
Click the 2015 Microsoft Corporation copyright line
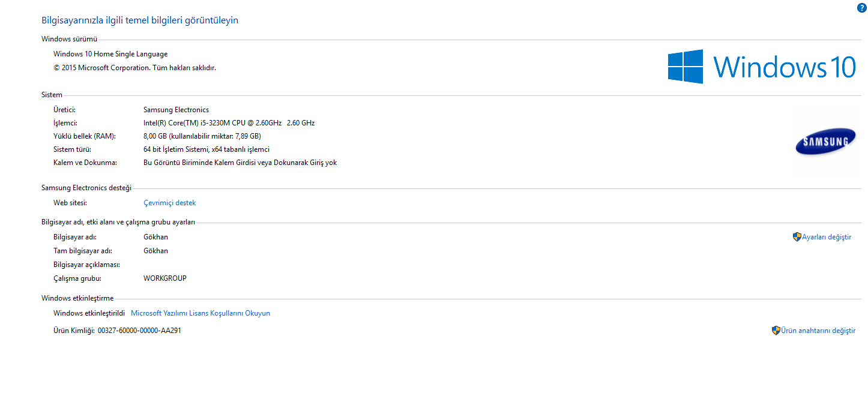(x=134, y=68)
